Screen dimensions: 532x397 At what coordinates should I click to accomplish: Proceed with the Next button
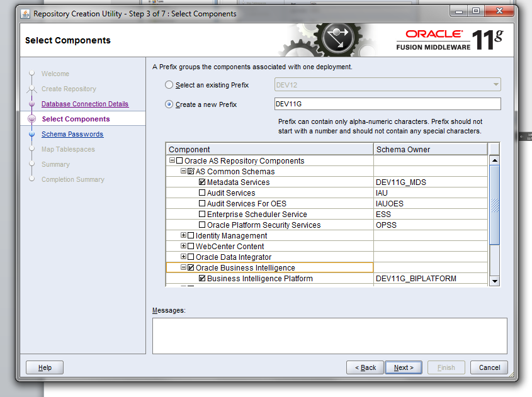point(404,367)
